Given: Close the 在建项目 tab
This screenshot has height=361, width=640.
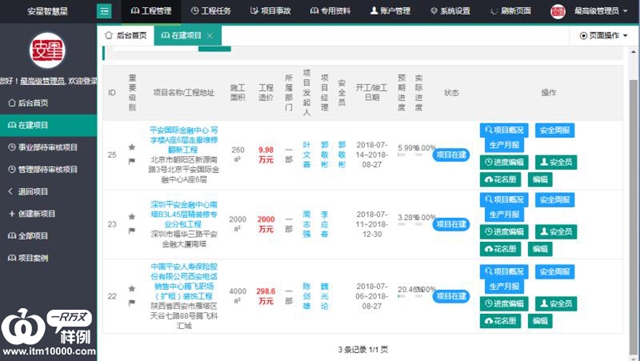Looking at the screenshot, I should pyautogui.click(x=210, y=36).
